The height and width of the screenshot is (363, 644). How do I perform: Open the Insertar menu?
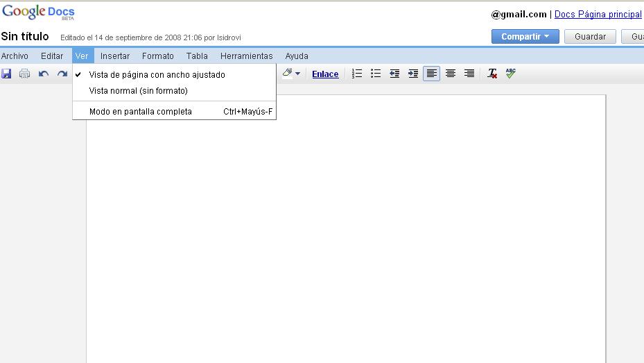pos(115,56)
